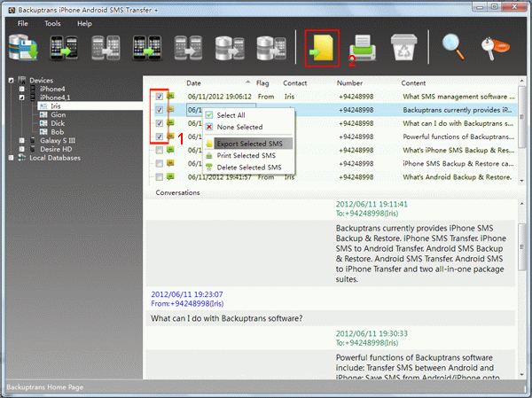Click the conversations pane scroll-down arrow
The image size is (532, 398).
pyautogui.click(x=521, y=375)
